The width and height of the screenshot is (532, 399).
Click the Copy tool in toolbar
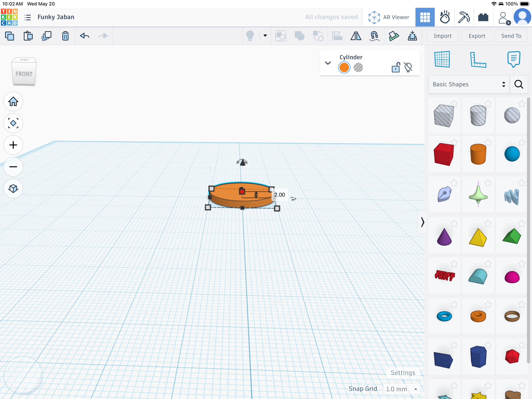pos(10,36)
